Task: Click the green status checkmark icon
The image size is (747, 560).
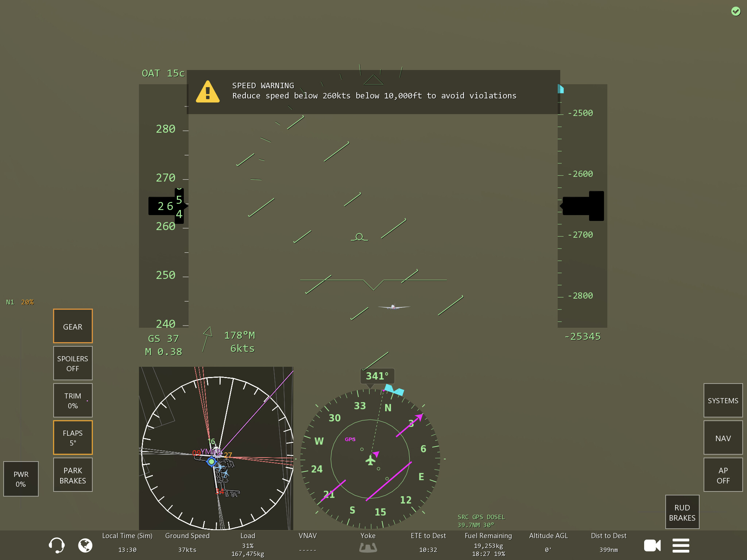Action: (x=736, y=11)
